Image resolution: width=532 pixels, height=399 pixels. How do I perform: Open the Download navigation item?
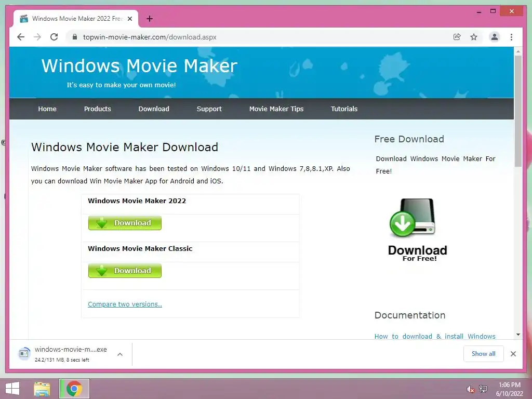(x=154, y=109)
